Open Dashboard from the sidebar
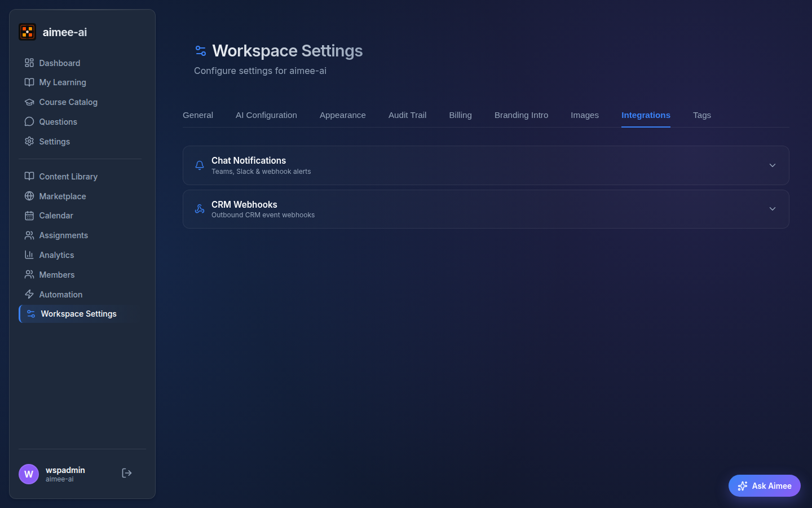The image size is (812, 508). (80, 63)
